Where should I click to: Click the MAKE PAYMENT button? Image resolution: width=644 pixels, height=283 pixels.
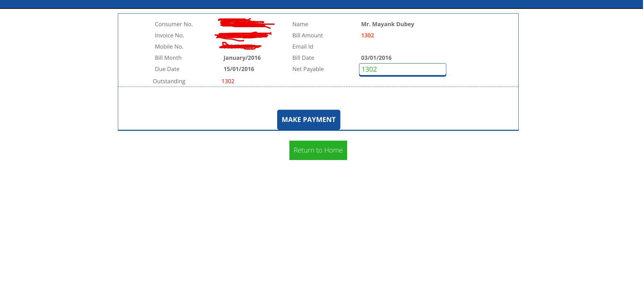[308, 120]
